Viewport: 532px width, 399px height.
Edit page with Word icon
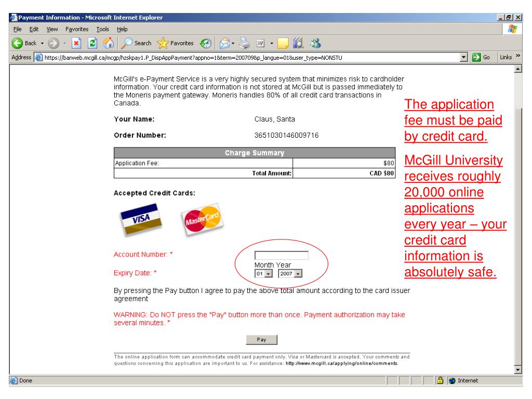pos(261,43)
